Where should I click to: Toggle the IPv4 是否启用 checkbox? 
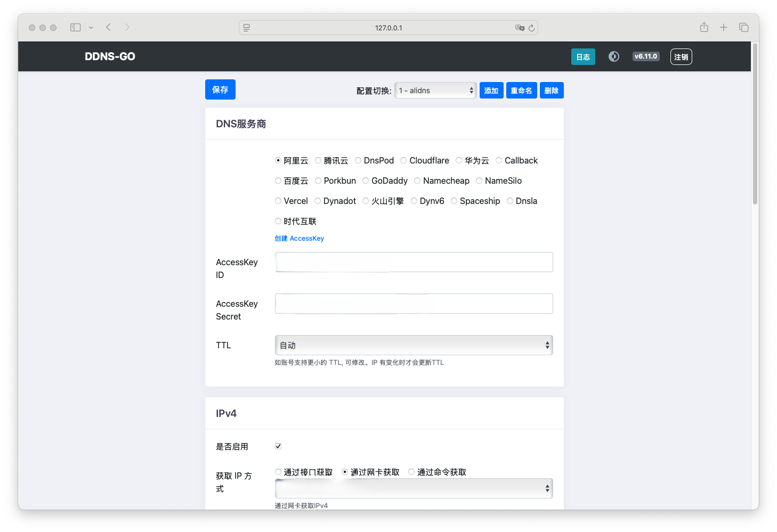278,446
